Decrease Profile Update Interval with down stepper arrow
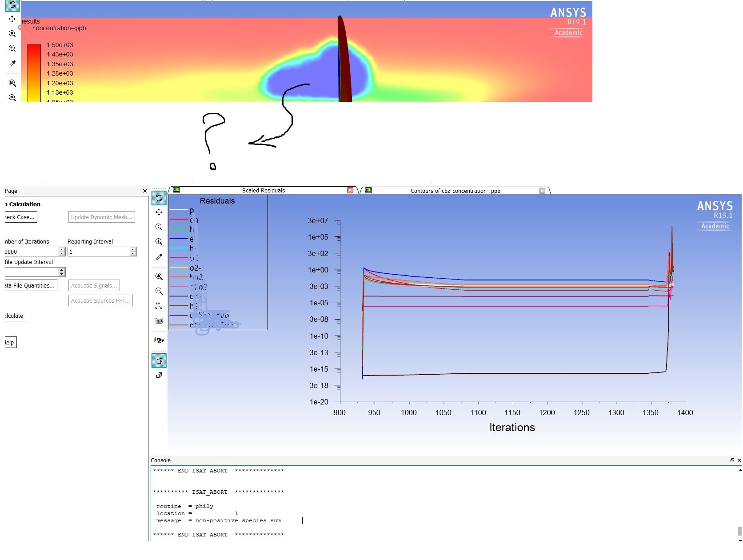 click(62, 274)
